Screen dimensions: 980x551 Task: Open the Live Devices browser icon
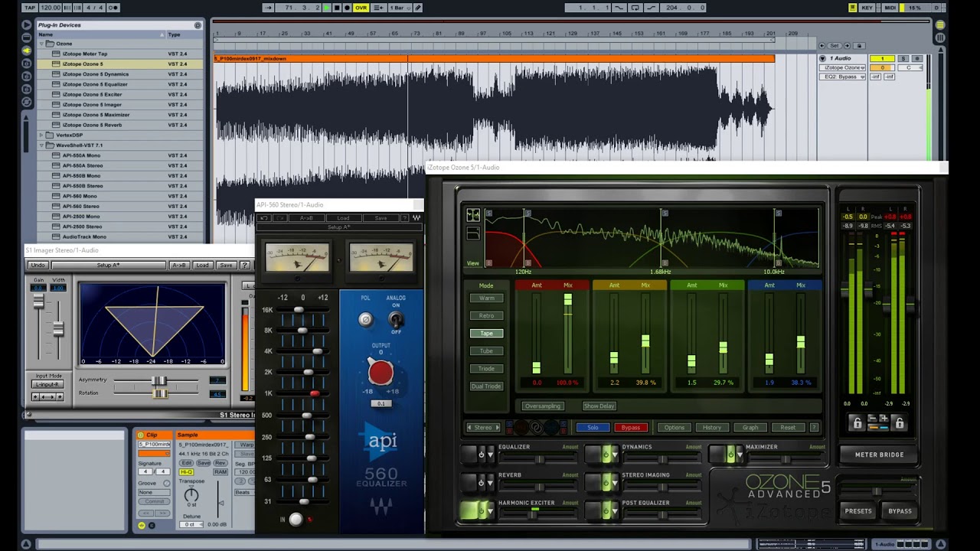27,38
